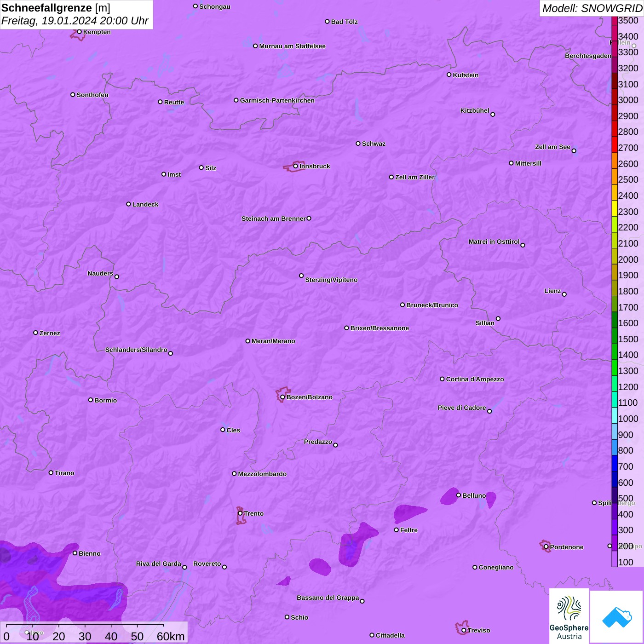644x644 pixels.
Task: Click the Cortina d'Ampezzo label
Action: tap(475, 379)
